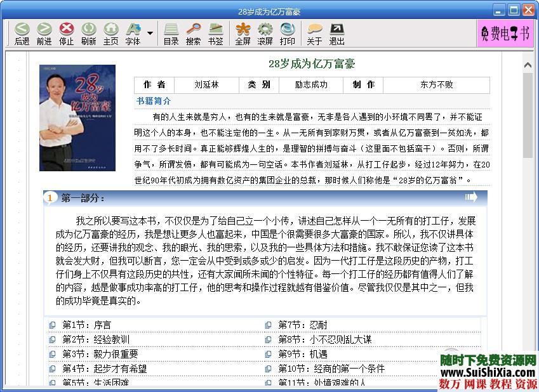Screen dimensions: 539x392
Task: Open the 字体 font dropdown arrow
Action: click(149, 32)
